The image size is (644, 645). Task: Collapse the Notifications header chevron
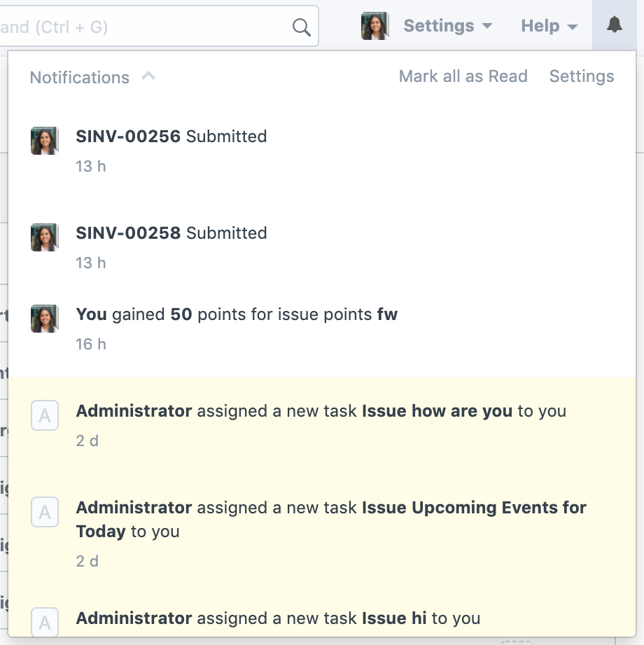(x=148, y=76)
